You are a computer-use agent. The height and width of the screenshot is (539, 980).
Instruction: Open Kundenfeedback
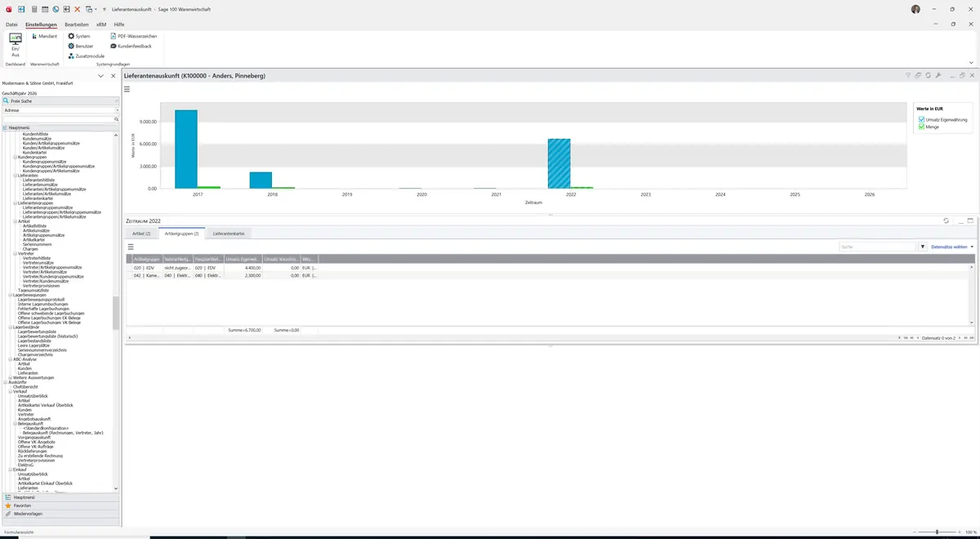click(131, 46)
